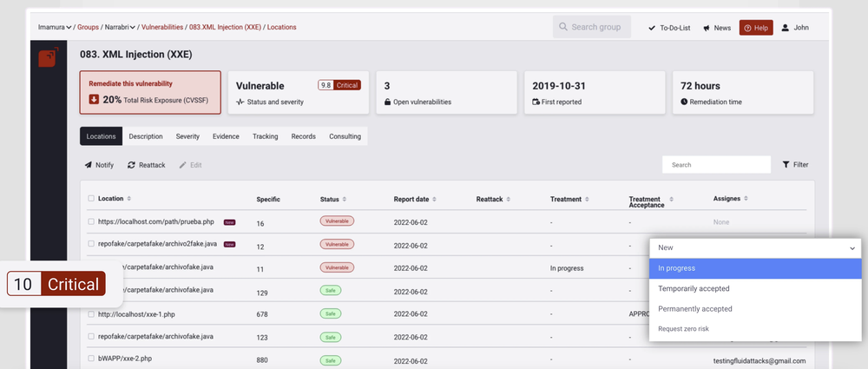
Task: Click the Safe badge in xxe-1.php row
Action: 331,313
